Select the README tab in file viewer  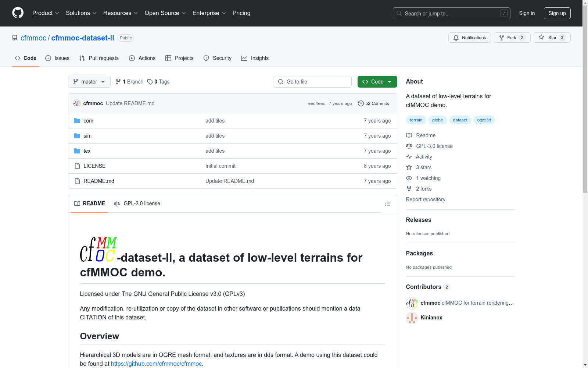point(90,204)
